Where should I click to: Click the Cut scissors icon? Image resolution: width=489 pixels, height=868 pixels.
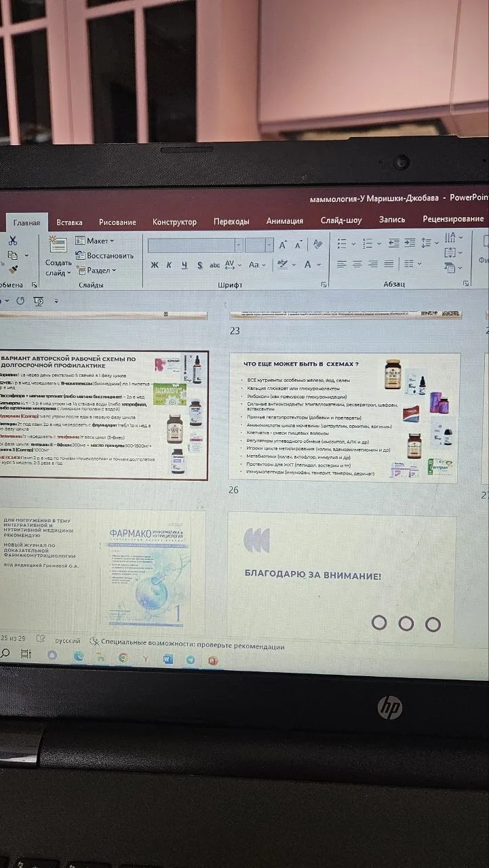pos(12,241)
